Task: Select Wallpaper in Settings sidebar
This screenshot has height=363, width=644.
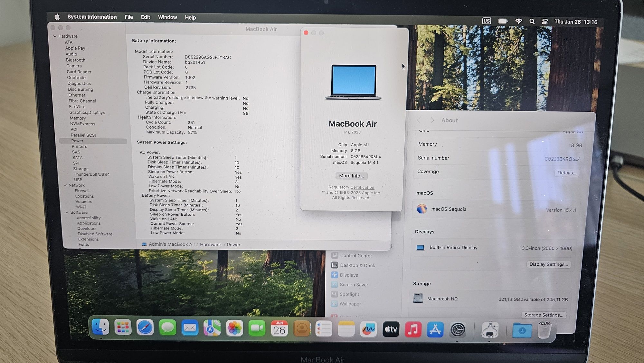Action: [x=346, y=304]
